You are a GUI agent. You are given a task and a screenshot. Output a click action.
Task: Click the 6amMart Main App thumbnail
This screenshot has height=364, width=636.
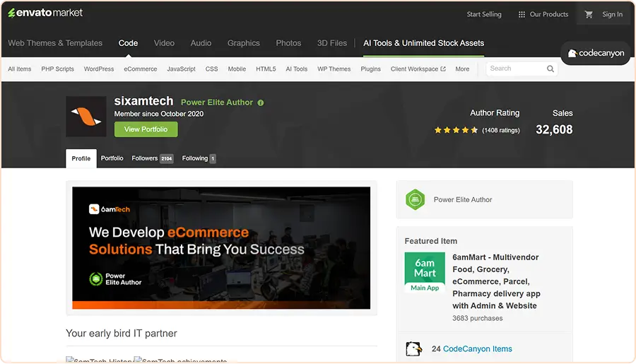tap(425, 273)
